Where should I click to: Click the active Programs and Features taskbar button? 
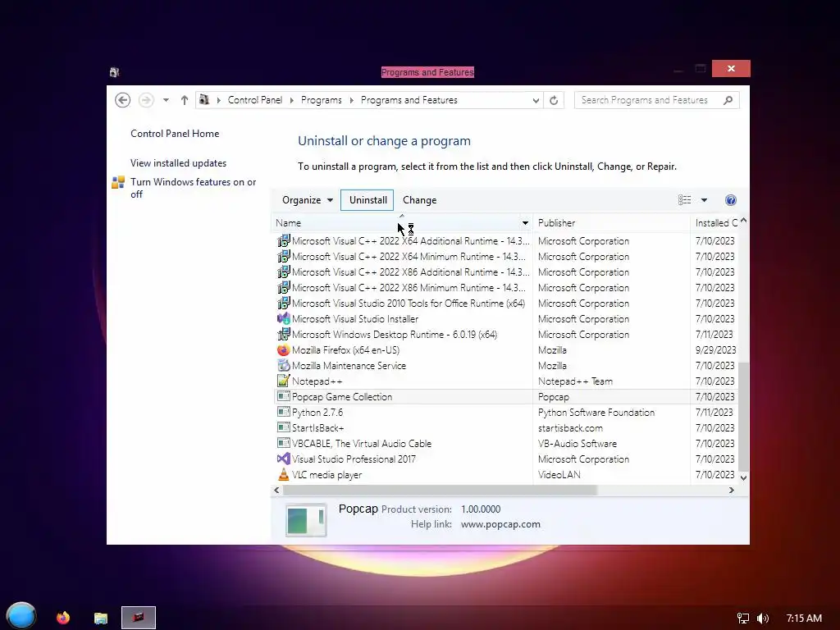138,618
